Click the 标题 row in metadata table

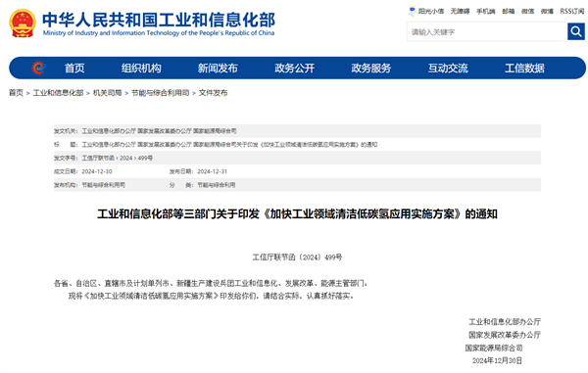297,145
